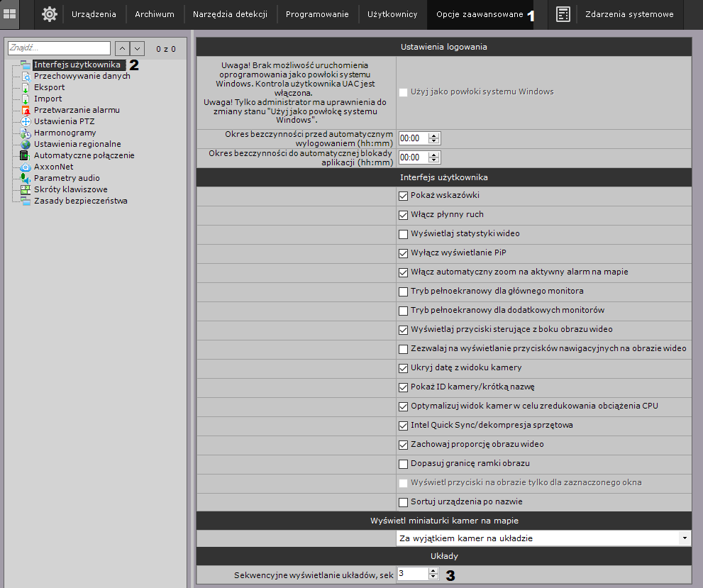The height and width of the screenshot is (588, 703).
Task: Click the Ustawienia PTZ icon
Action: pyautogui.click(x=26, y=121)
